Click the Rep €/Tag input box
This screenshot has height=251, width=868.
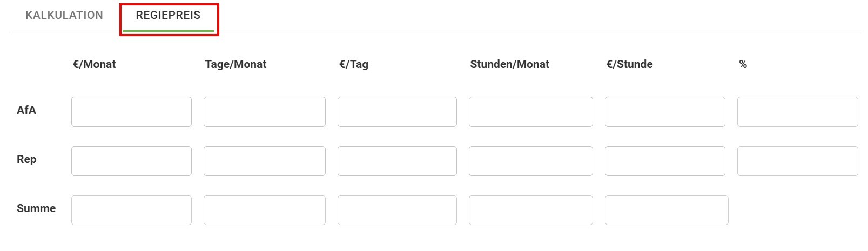pos(397,161)
